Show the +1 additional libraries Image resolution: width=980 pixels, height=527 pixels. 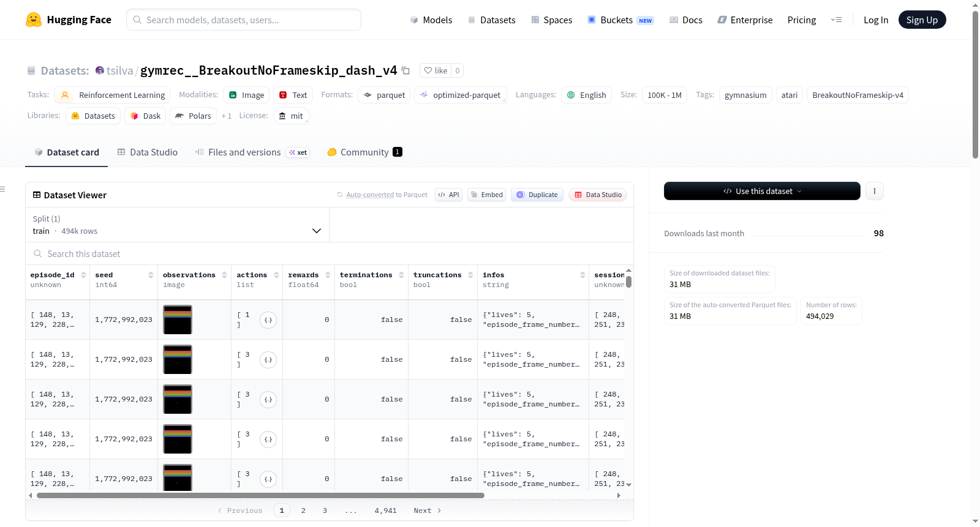click(227, 116)
